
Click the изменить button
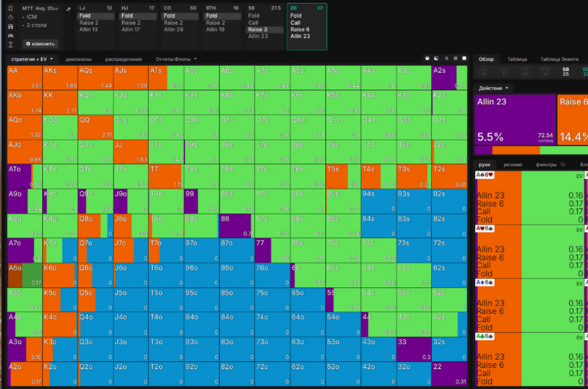41,43
